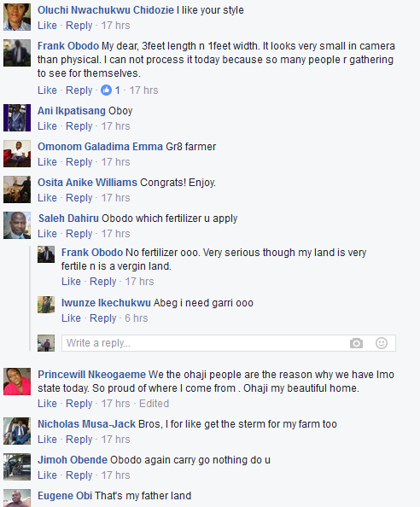The image size is (420, 507).
Task: Open Jimoh Obende's profile name link
Action: coord(73,460)
